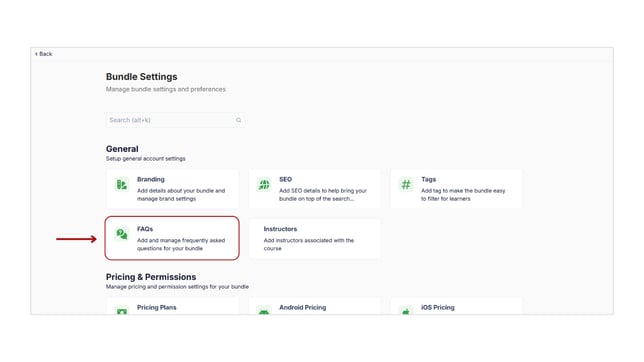
Task: Click 'Add details about your bundle' text
Action: pyautogui.click(x=175, y=191)
